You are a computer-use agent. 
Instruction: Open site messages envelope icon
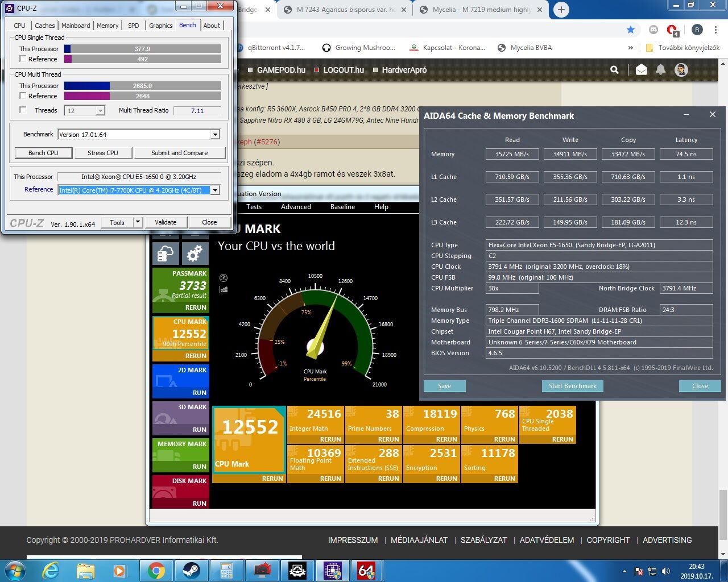point(641,69)
